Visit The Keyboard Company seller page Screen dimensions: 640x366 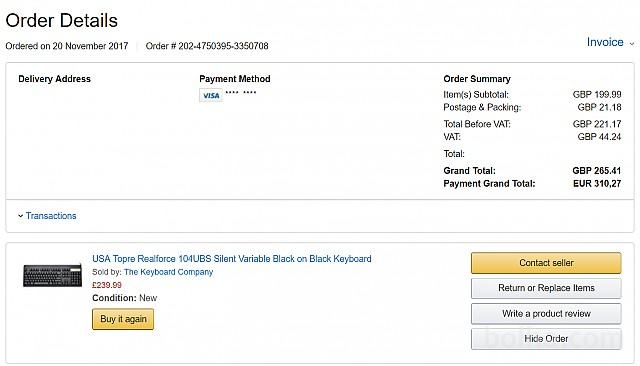coord(169,272)
